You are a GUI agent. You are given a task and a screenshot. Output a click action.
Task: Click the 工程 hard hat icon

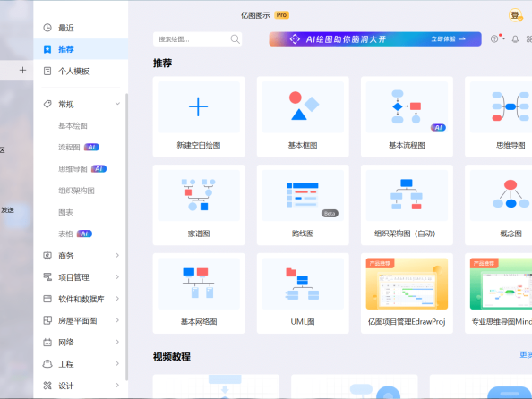coord(47,364)
